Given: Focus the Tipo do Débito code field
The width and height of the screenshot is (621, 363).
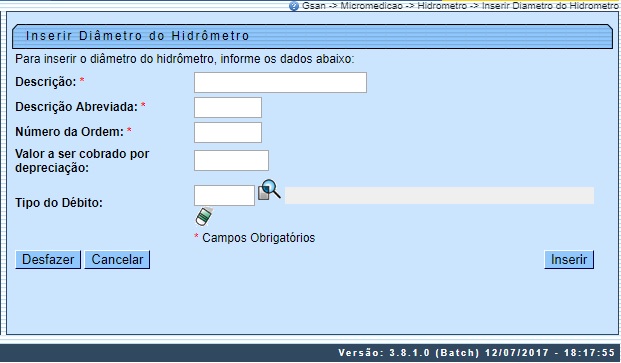Looking at the screenshot, I should click(224, 196).
